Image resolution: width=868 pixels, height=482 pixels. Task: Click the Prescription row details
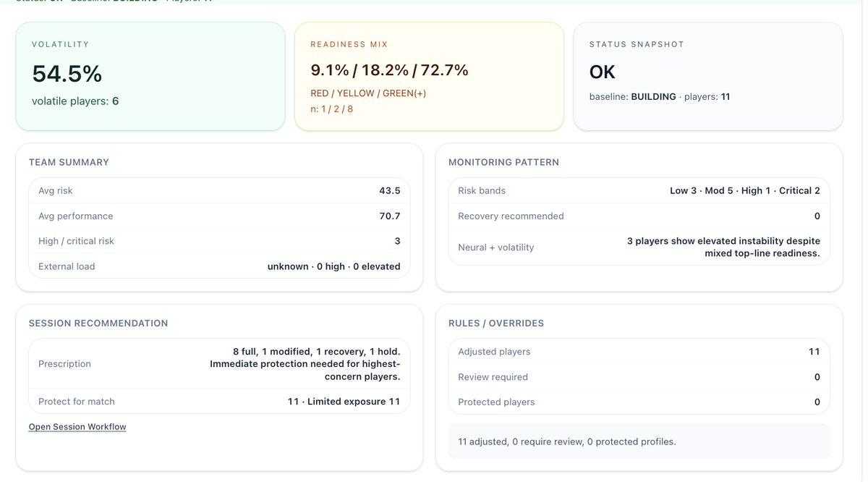(x=217, y=363)
